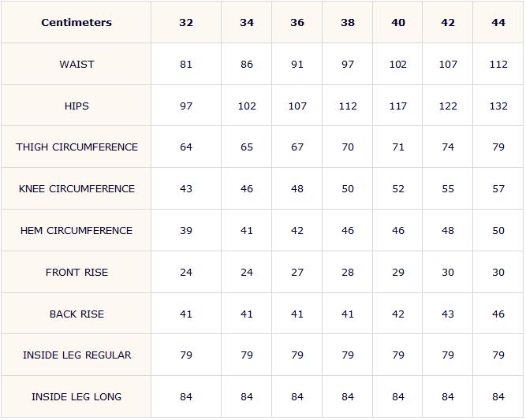Select front rise value 27 for size 36

pos(297,272)
